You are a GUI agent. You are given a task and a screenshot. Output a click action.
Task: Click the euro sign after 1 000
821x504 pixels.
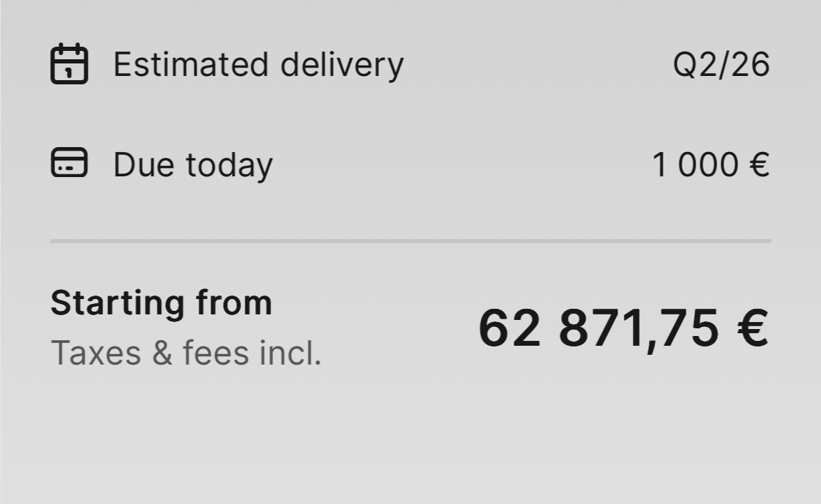[759, 165]
